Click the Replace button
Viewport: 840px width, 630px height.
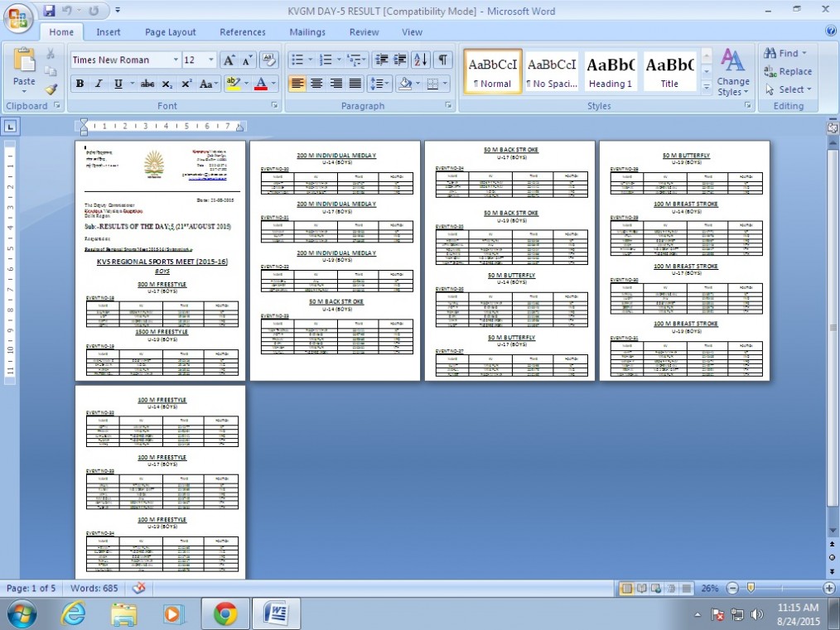pyautogui.click(x=788, y=71)
